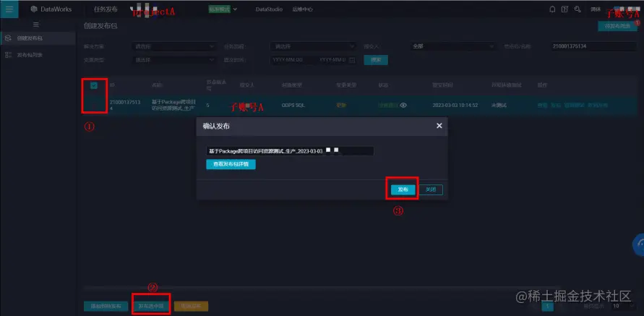Screen dimensions: 644x316
Task: Click 发布选中项 button at bottom
Action: pyautogui.click(x=151, y=306)
